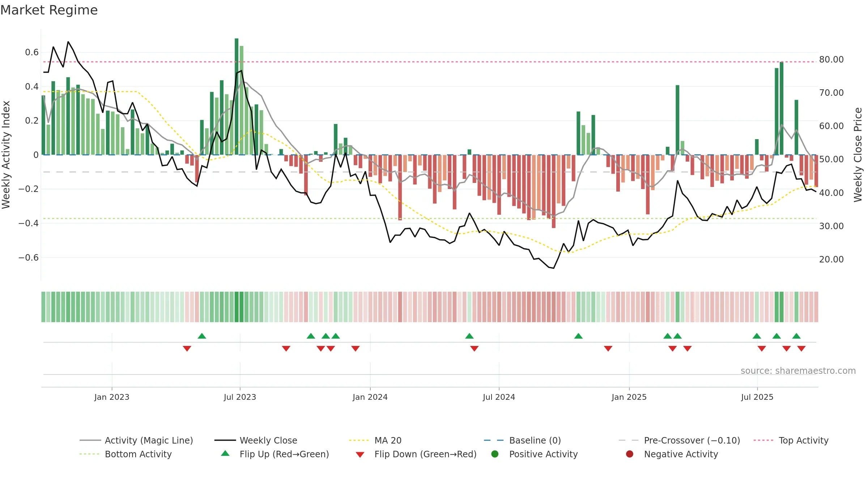The height and width of the screenshot is (488, 868).
Task: Select the rightmost red flip-down triangle marker
Action: pyautogui.click(x=801, y=348)
